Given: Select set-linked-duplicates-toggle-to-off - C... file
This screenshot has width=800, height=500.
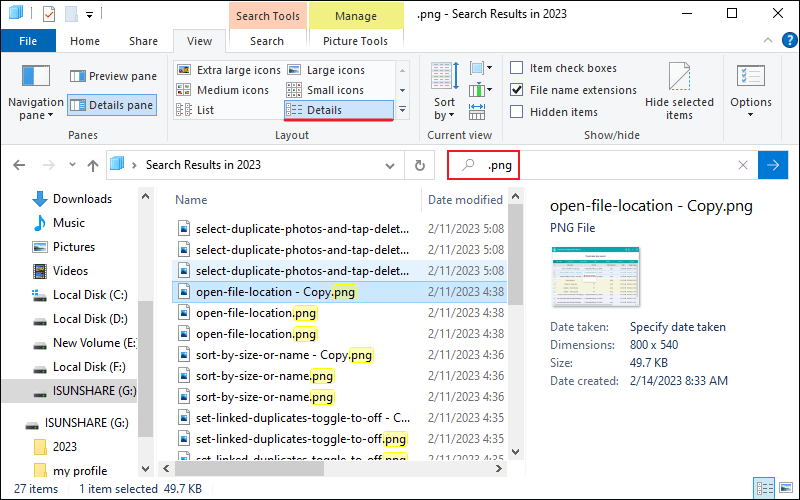Looking at the screenshot, I should [339, 418].
